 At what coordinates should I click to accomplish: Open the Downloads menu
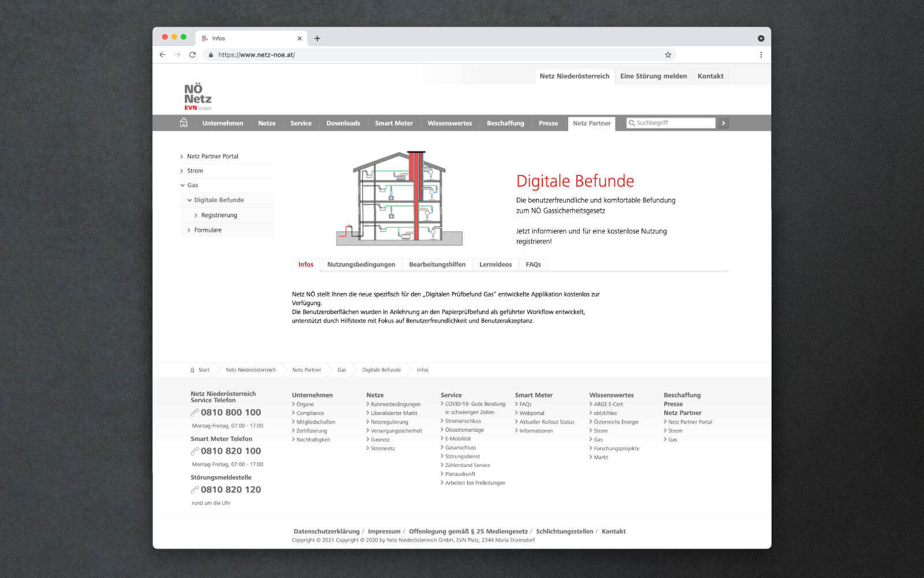[x=343, y=123]
